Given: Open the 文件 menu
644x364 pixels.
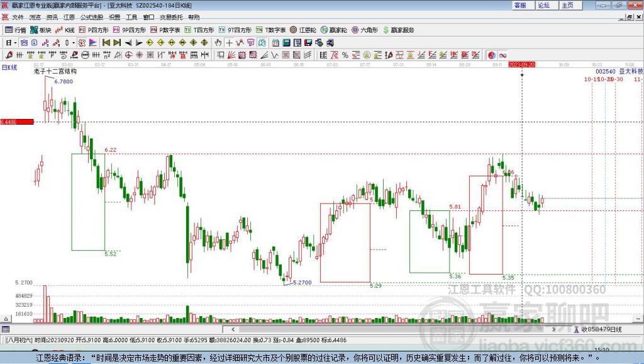Looking at the screenshot, I should point(18,17).
